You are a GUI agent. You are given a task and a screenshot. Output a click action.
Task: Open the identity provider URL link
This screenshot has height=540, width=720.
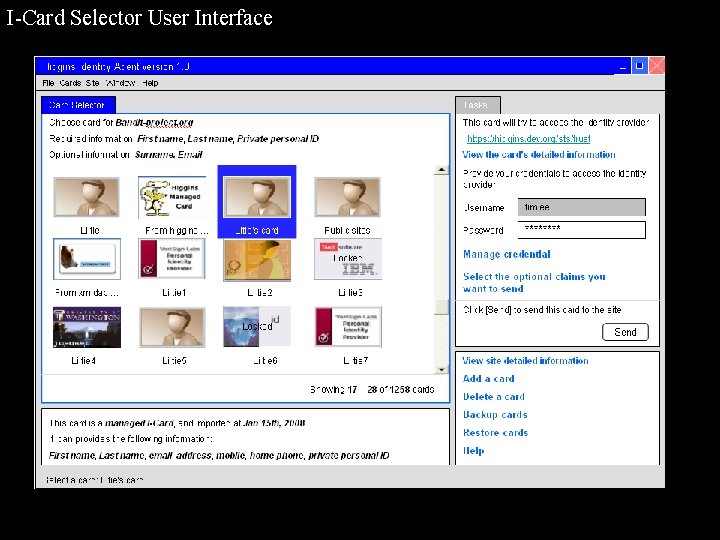[x=529, y=139]
